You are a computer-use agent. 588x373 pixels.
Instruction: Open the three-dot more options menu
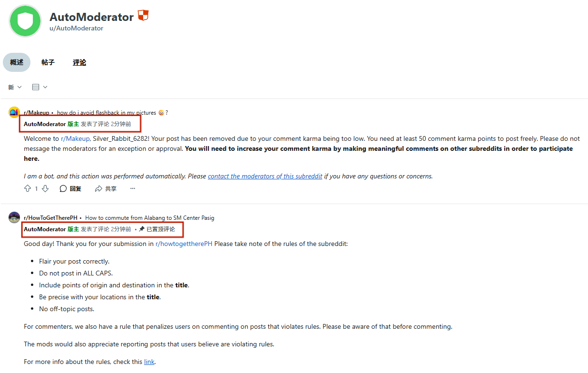[x=133, y=189]
